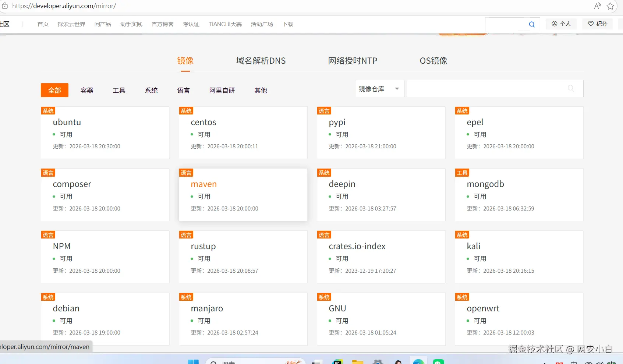Viewport: 623px width, 364px height.
Task: Open 首页 in the navigation bar
Action: tap(43, 24)
